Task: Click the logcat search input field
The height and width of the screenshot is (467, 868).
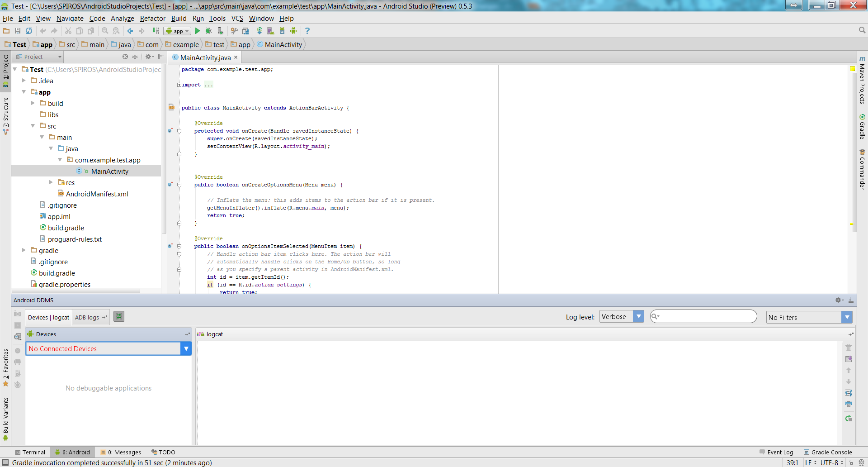Action: tap(703, 316)
